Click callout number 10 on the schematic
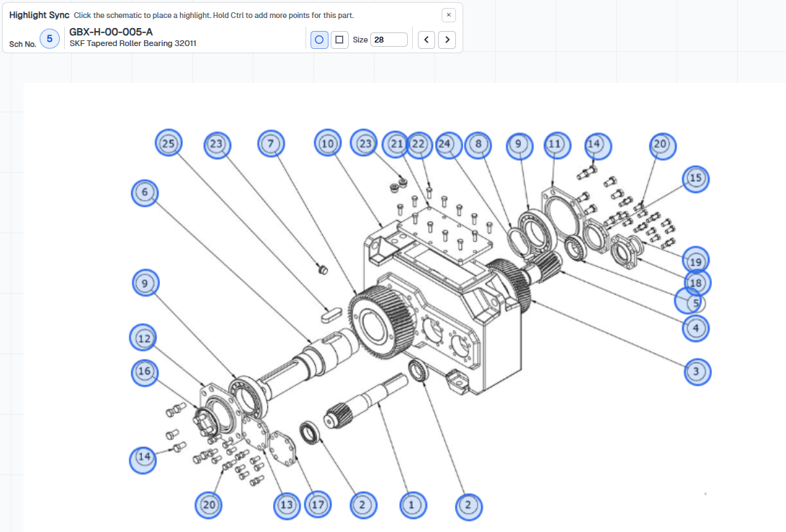 pos(328,143)
